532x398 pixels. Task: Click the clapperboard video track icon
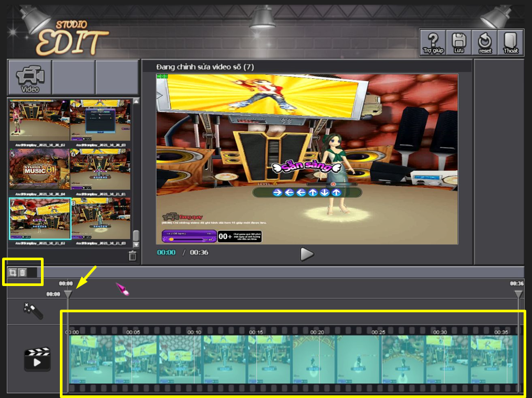[37, 359]
